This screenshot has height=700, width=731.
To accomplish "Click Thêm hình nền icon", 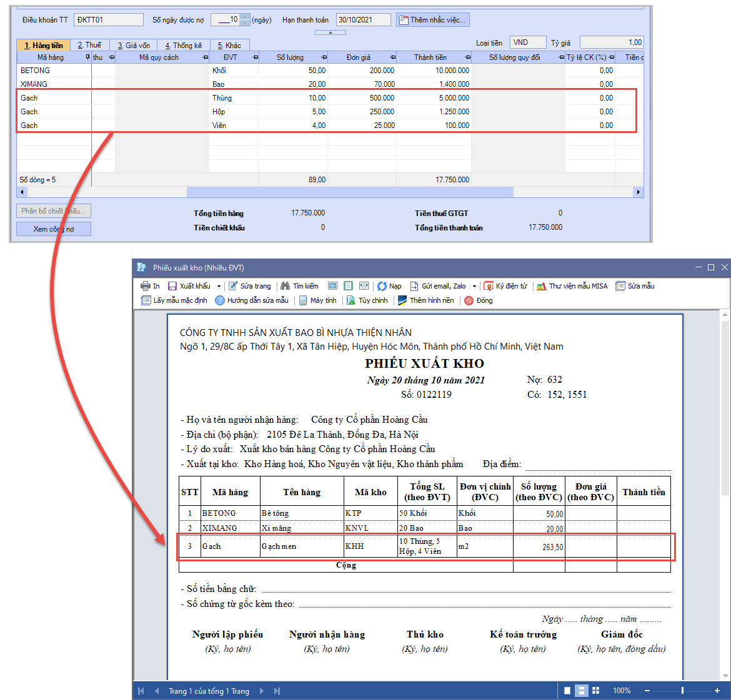I will click(x=402, y=300).
